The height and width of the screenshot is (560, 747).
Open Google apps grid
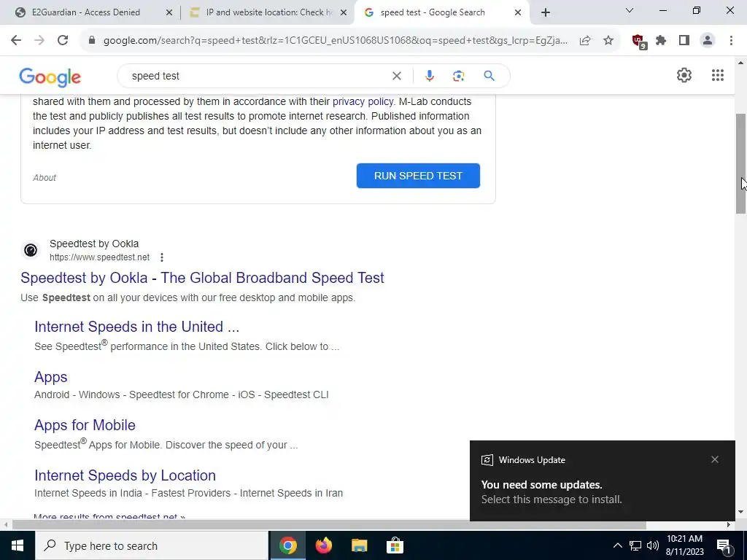(x=718, y=75)
